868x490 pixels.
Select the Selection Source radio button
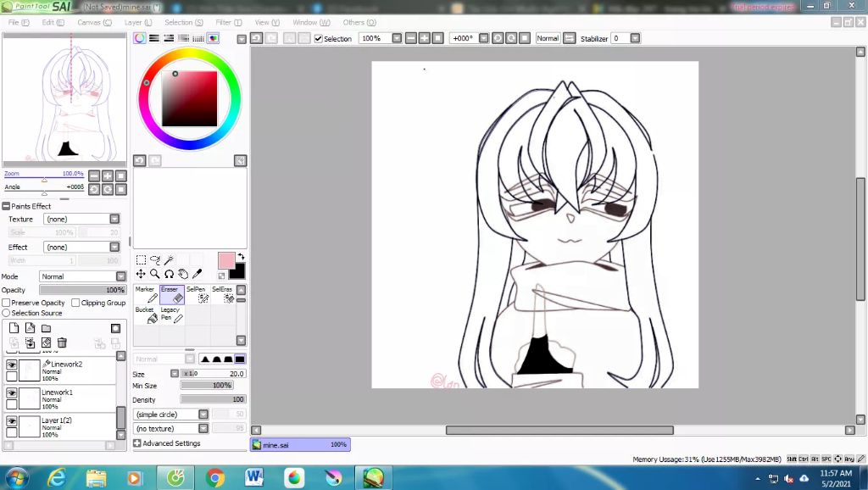click(6, 313)
